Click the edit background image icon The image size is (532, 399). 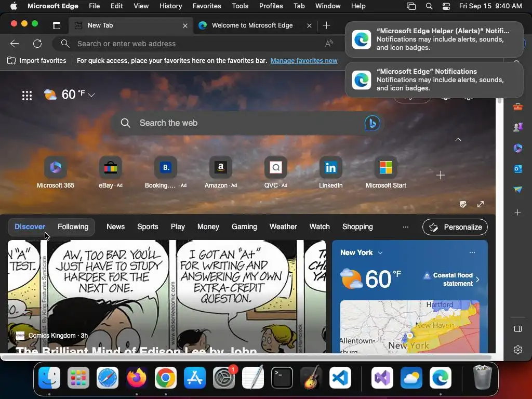tap(463, 204)
